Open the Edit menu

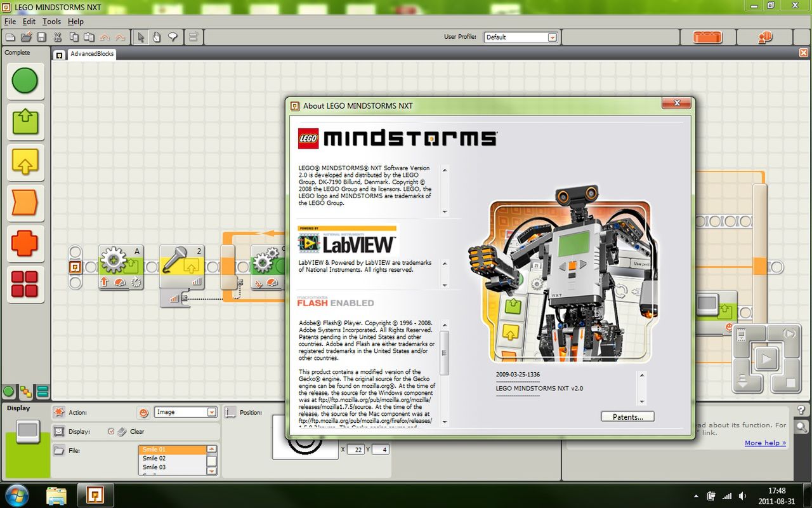click(x=29, y=22)
